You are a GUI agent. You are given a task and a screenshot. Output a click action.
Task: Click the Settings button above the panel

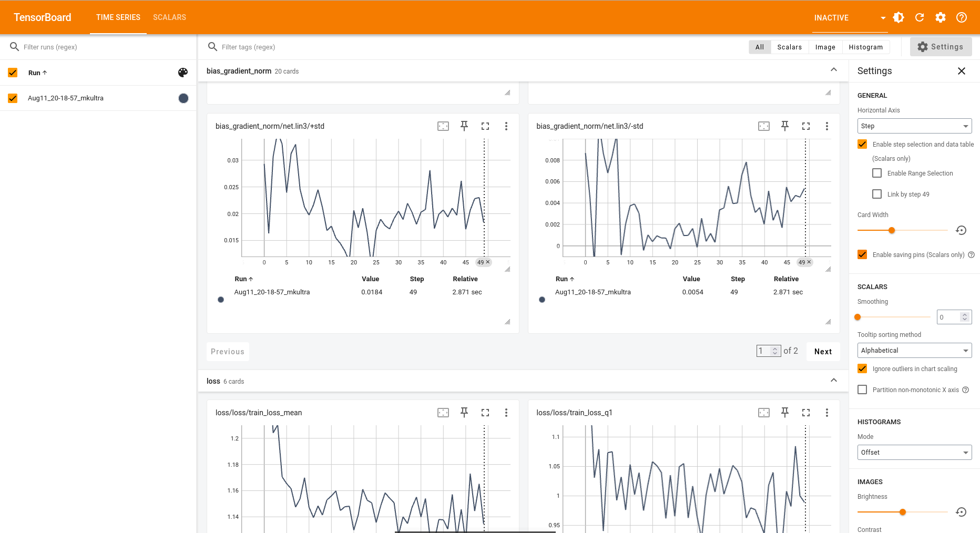[941, 47]
